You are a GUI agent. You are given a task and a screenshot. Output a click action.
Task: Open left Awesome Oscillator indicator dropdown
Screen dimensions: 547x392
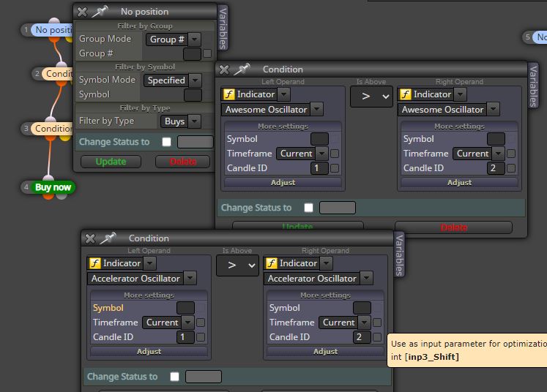click(x=272, y=110)
